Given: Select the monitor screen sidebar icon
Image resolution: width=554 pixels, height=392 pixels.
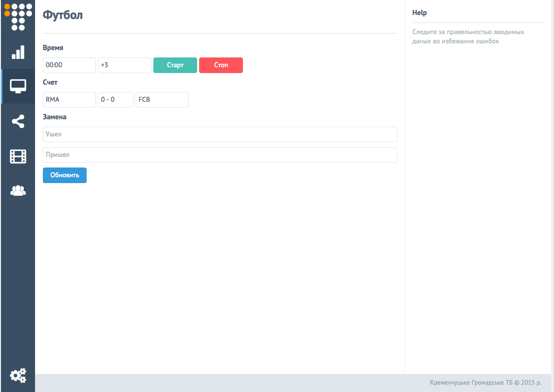Looking at the screenshot, I should [18, 87].
